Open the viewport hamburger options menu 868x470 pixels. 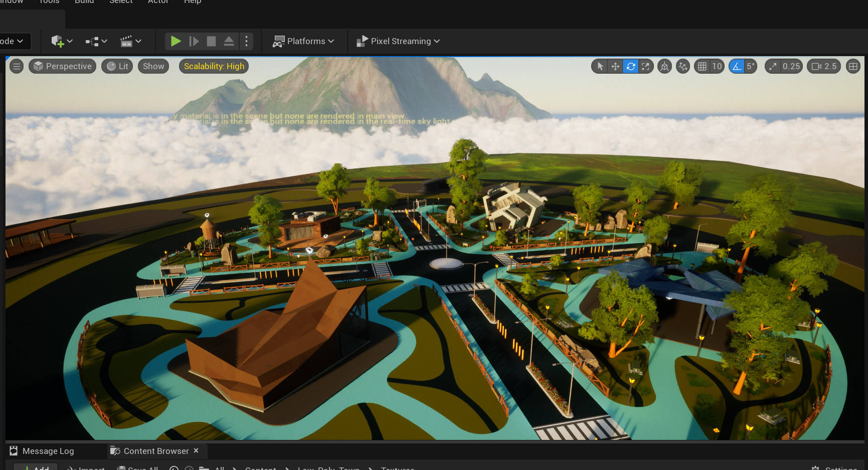click(17, 66)
